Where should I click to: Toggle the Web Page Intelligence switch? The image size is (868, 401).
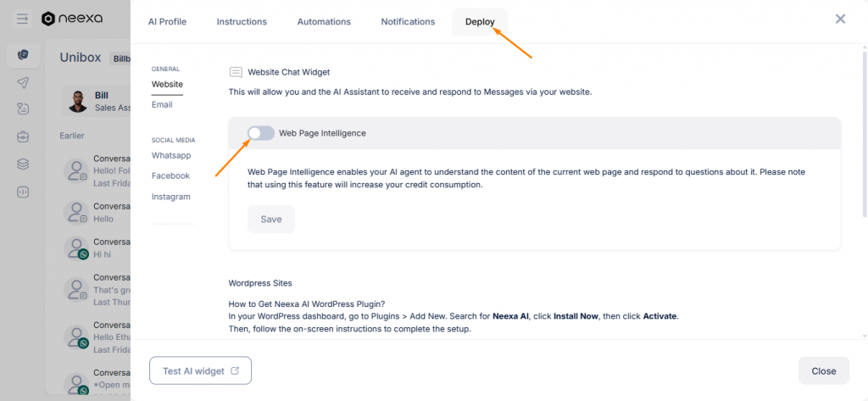tap(261, 133)
